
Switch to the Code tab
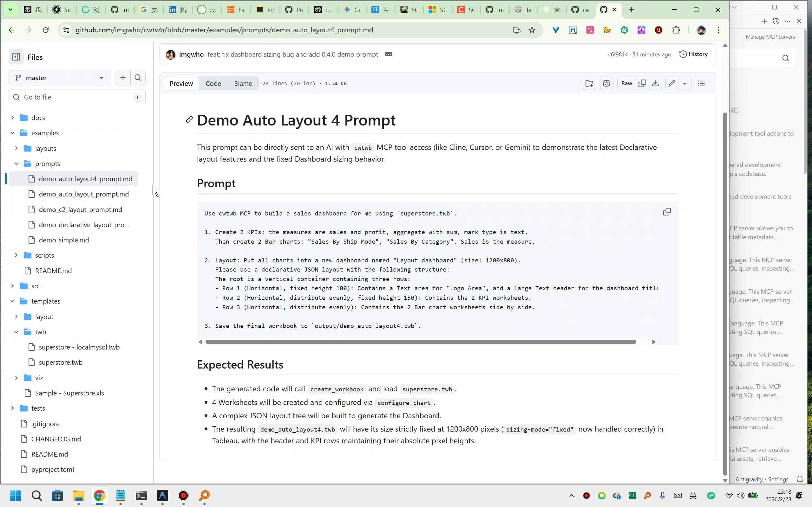(213, 83)
